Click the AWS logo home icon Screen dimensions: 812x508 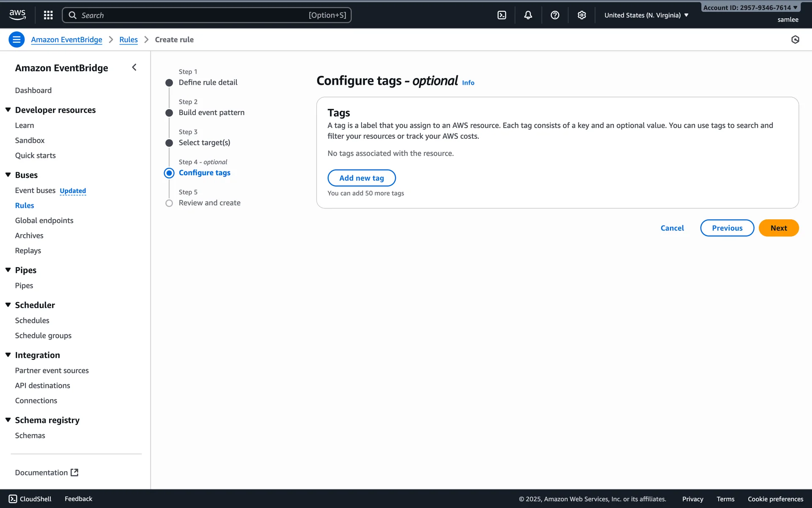(17, 15)
